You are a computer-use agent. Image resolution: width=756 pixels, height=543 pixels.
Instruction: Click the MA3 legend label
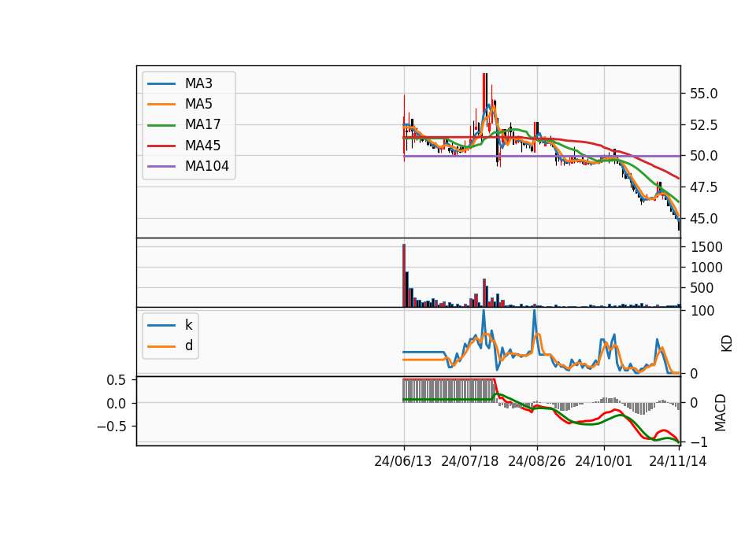198,83
